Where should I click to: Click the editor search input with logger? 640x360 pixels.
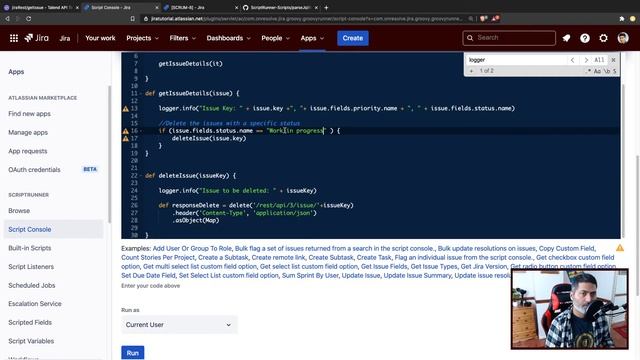pos(516,60)
